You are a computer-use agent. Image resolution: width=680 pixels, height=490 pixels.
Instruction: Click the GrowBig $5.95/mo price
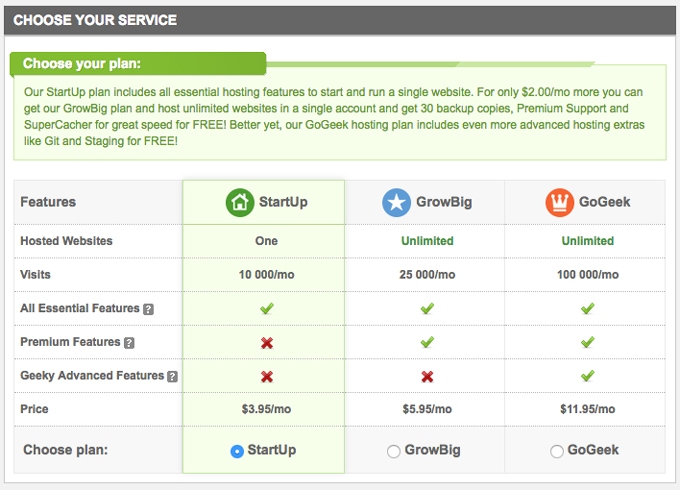(427, 409)
